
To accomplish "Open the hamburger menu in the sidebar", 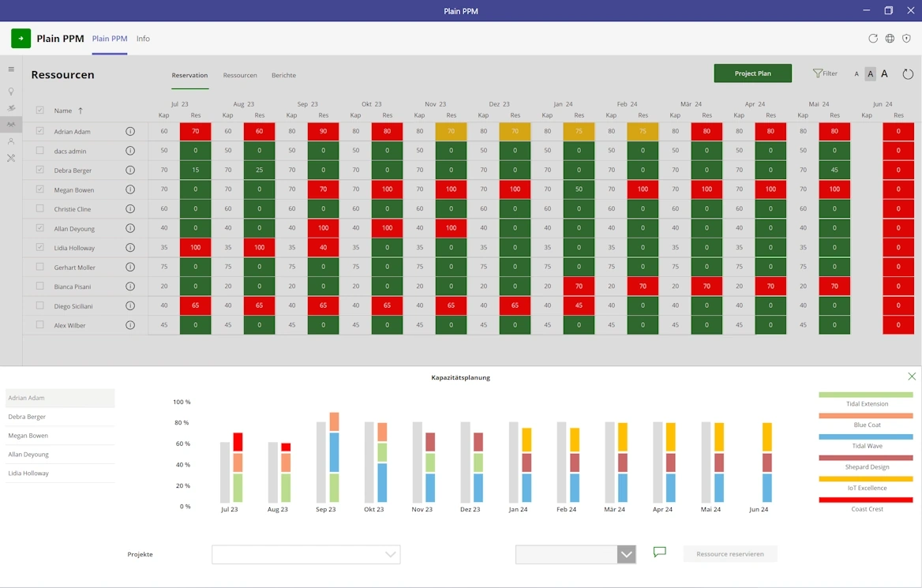I will pos(11,69).
